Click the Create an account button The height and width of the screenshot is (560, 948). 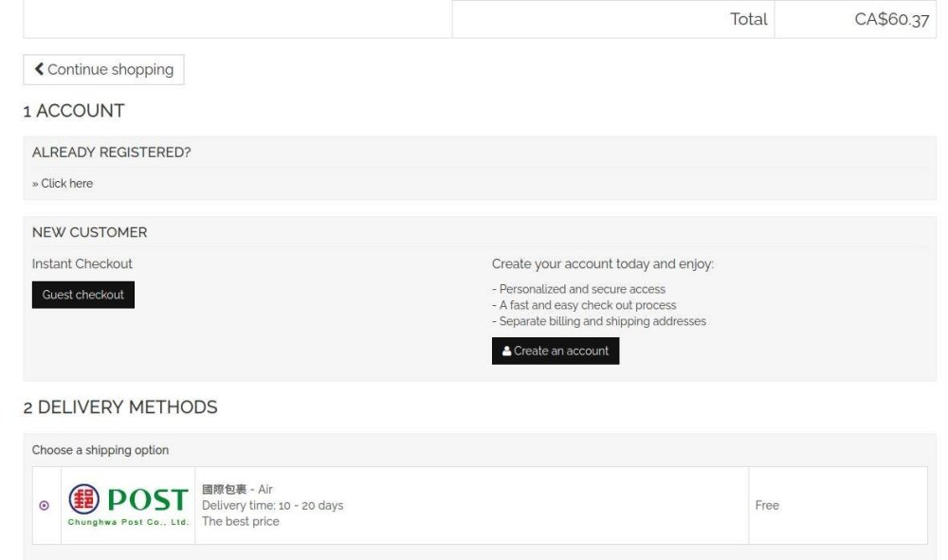556,351
